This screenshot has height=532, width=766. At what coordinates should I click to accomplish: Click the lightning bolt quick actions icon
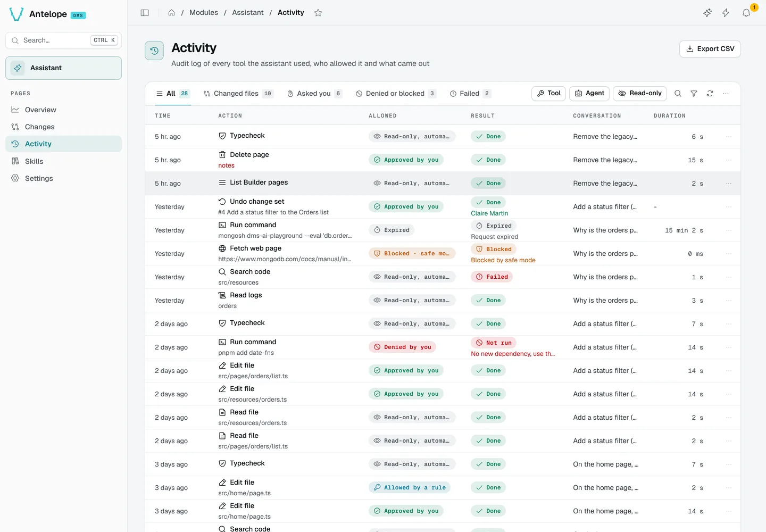[x=726, y=13]
